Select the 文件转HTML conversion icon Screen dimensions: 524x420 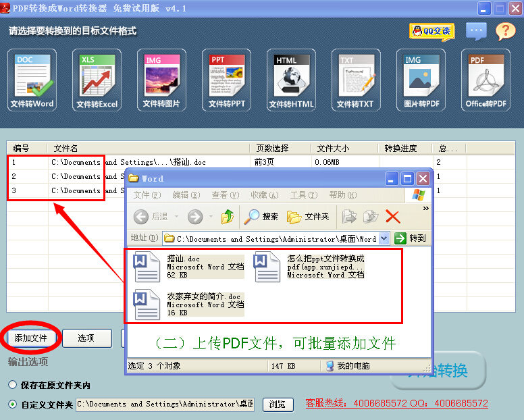click(x=292, y=80)
